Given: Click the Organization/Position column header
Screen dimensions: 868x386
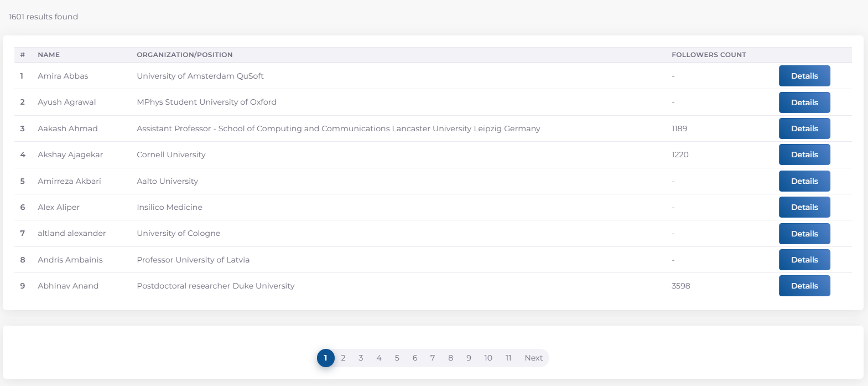Looking at the screenshot, I should pyautogui.click(x=185, y=55).
